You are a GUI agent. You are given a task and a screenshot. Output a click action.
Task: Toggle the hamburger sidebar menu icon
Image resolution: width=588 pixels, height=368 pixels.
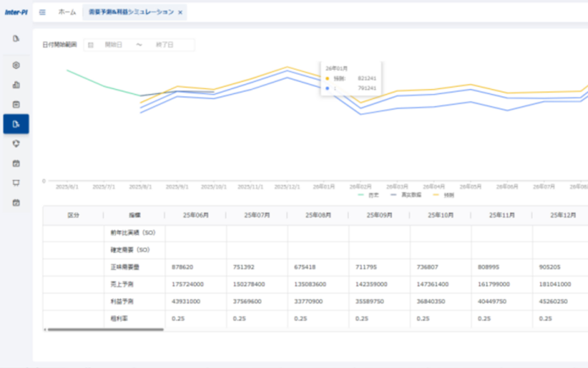pos(42,12)
